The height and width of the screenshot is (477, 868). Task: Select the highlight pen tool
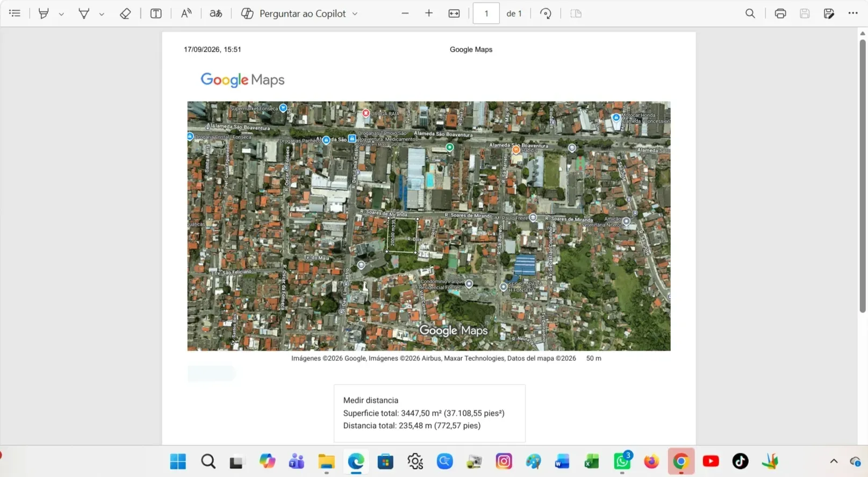[44, 13]
